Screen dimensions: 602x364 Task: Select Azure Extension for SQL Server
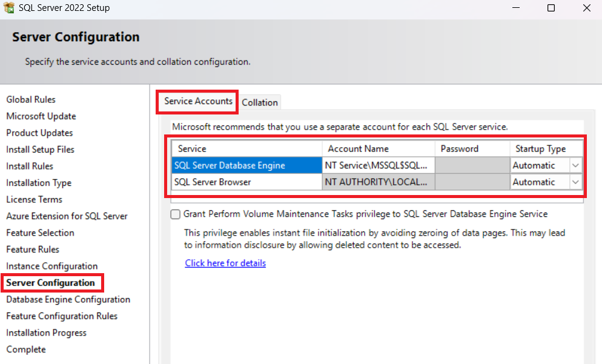[67, 216]
